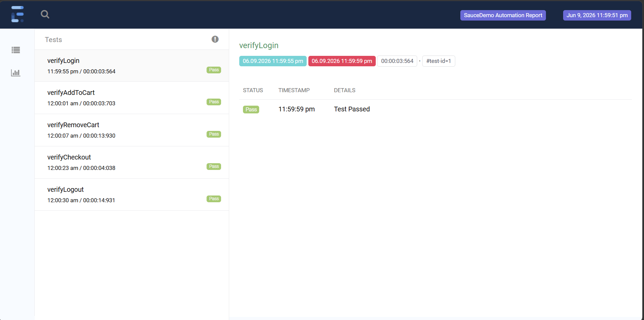
Task: Click the 12:00:01 am / 00:00:03:703 text
Action: coord(81,103)
